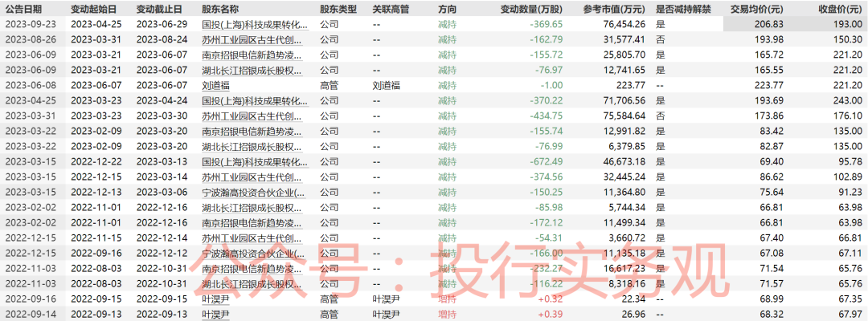Click change amount +0.39
This screenshot has height=321, width=868.
[x=551, y=315]
